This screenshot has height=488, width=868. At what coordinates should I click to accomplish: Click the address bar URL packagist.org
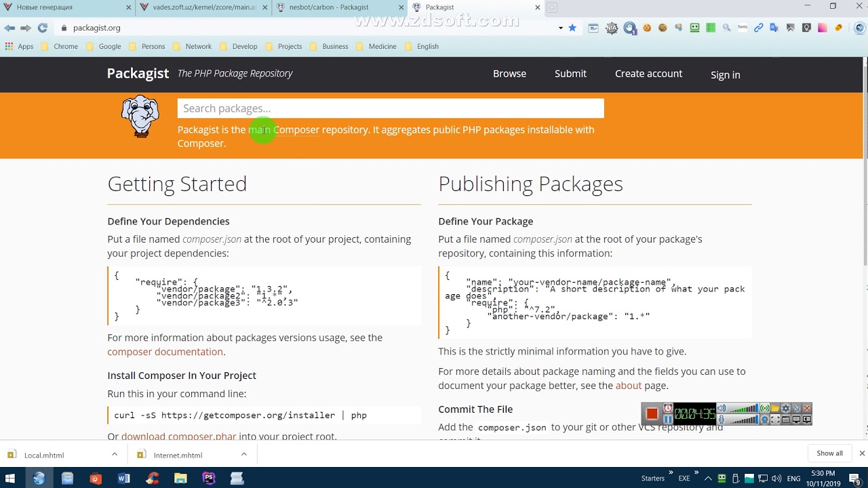[x=96, y=28]
